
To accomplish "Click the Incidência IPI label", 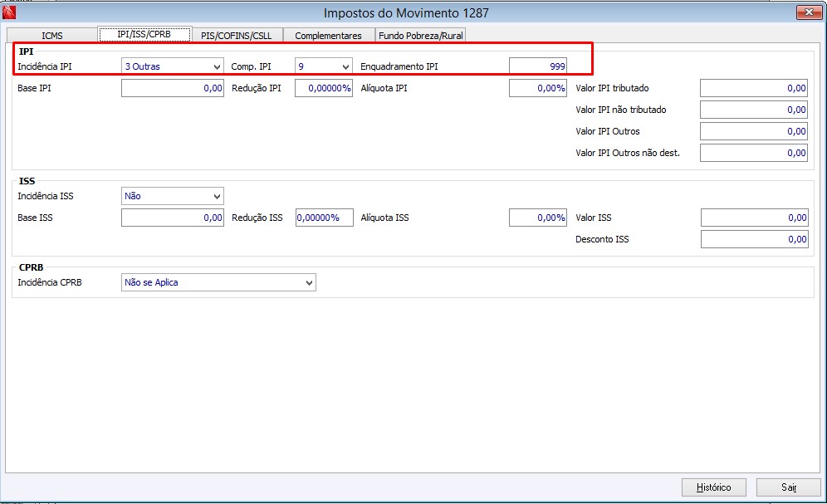I will coord(44,66).
